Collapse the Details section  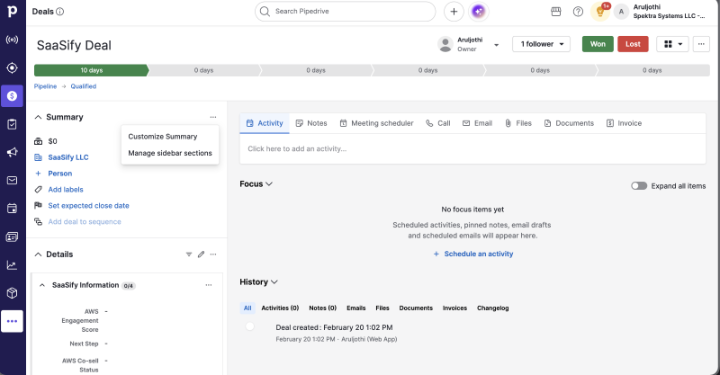coord(38,254)
